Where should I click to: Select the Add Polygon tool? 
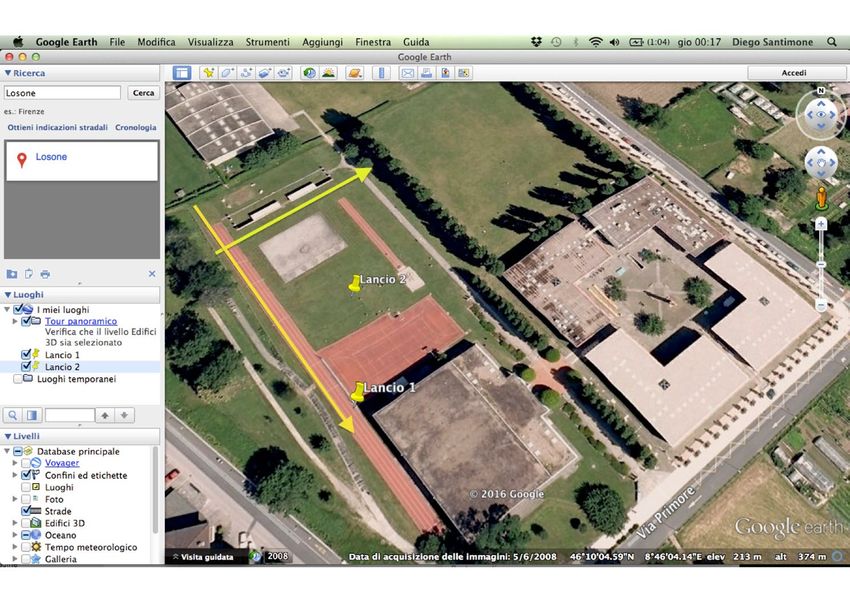point(227,73)
